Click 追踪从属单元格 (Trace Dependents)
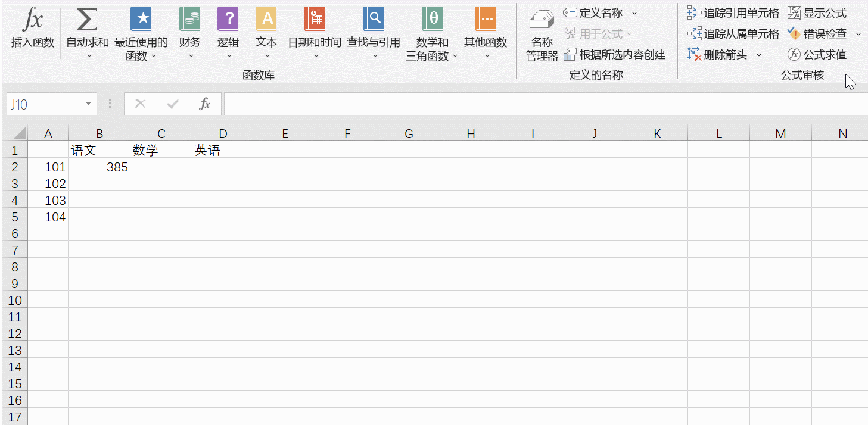The image size is (868, 425). (736, 33)
